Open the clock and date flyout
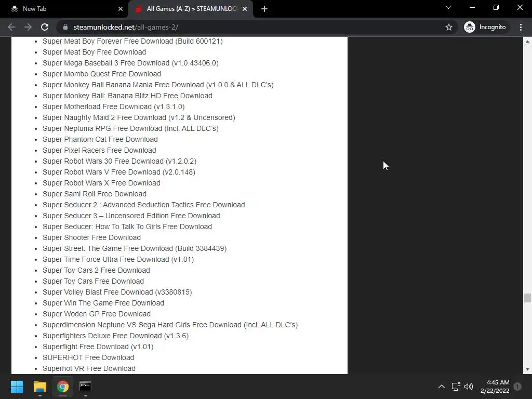This screenshot has height=399, width=532. 495,387
